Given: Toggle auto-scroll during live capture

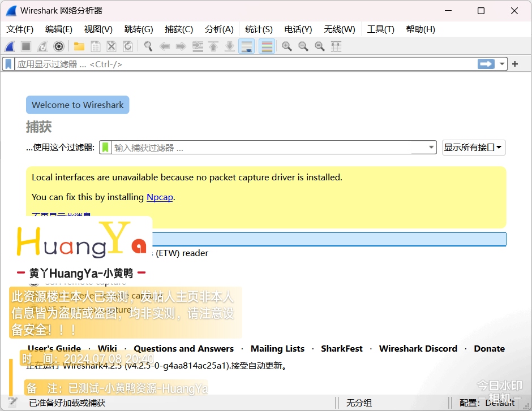Looking at the screenshot, I should pos(247,46).
